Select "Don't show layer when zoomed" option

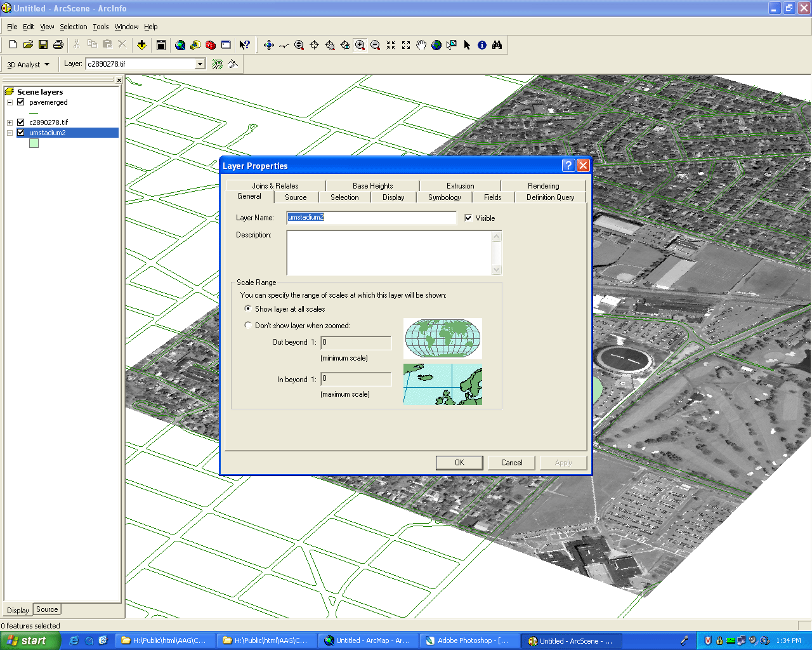tap(248, 325)
